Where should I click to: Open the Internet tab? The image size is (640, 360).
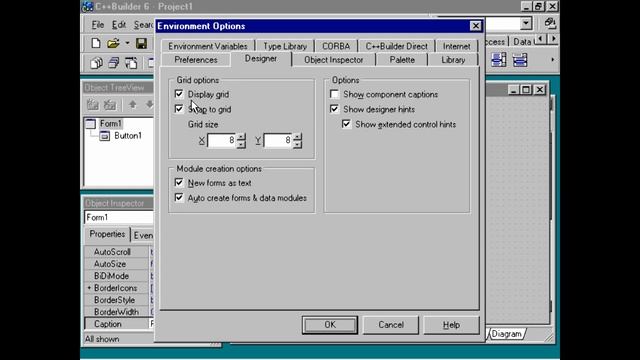click(457, 46)
